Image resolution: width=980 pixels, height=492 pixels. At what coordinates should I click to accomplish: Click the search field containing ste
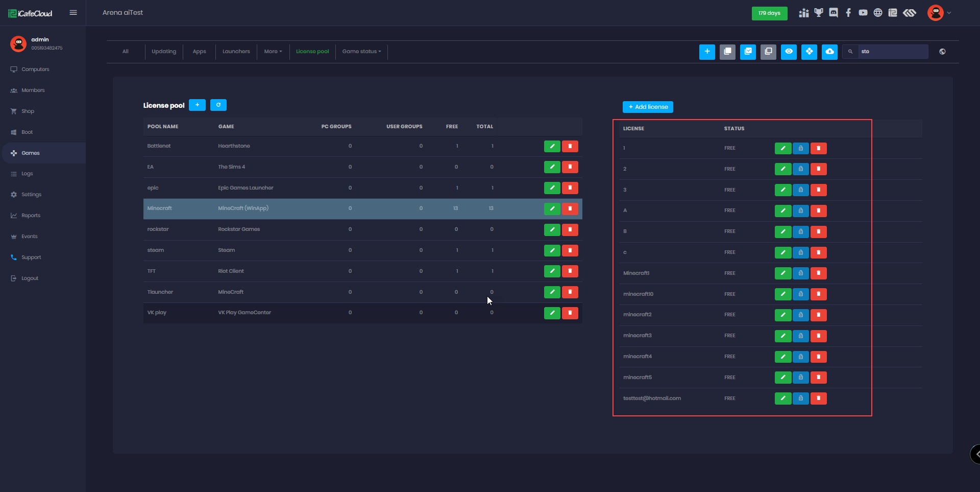[x=893, y=52]
